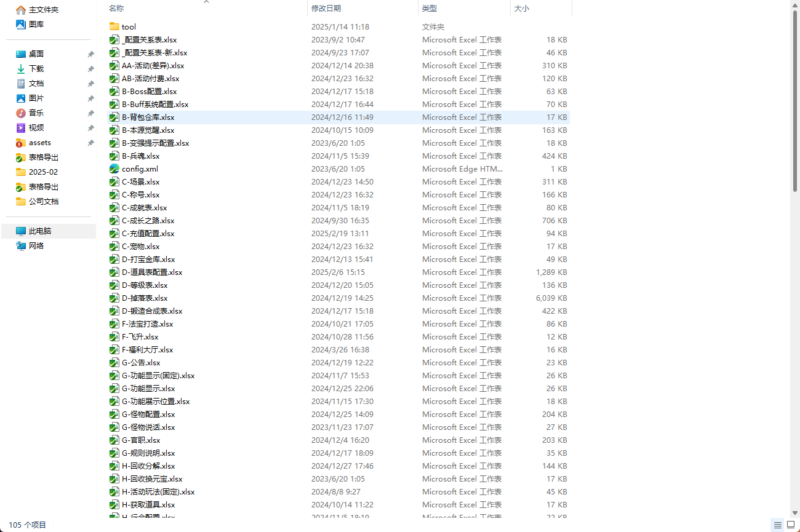Click the Excel icon of D-掉落表.xlsx
The width and height of the screenshot is (800, 532).
click(114, 298)
